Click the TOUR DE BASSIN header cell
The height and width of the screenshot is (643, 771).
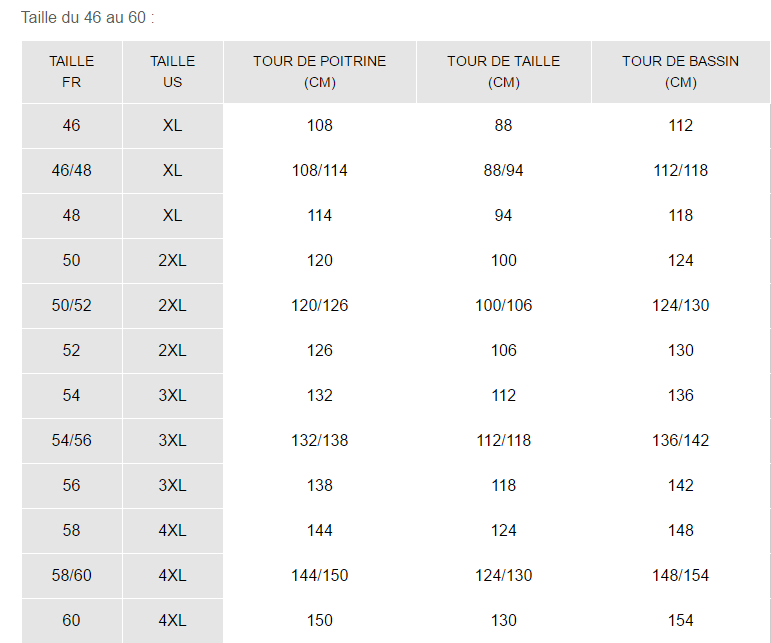point(680,71)
